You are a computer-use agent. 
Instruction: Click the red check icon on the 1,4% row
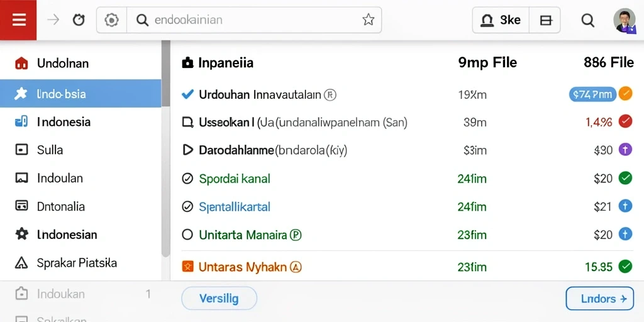pos(625,121)
